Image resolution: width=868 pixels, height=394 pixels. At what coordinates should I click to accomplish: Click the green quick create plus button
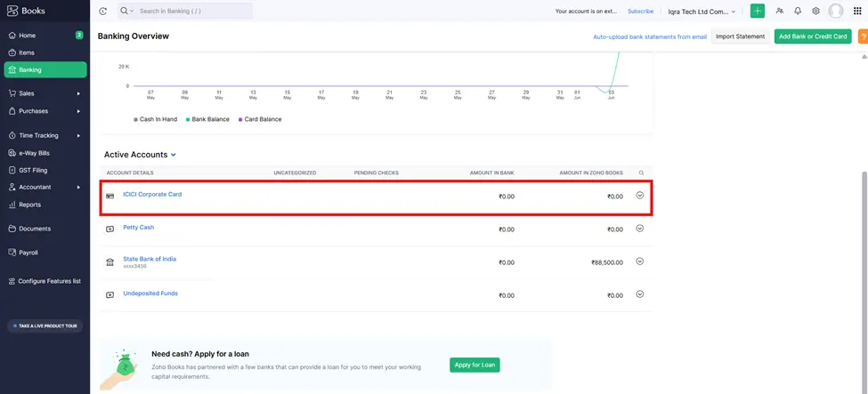click(x=758, y=11)
